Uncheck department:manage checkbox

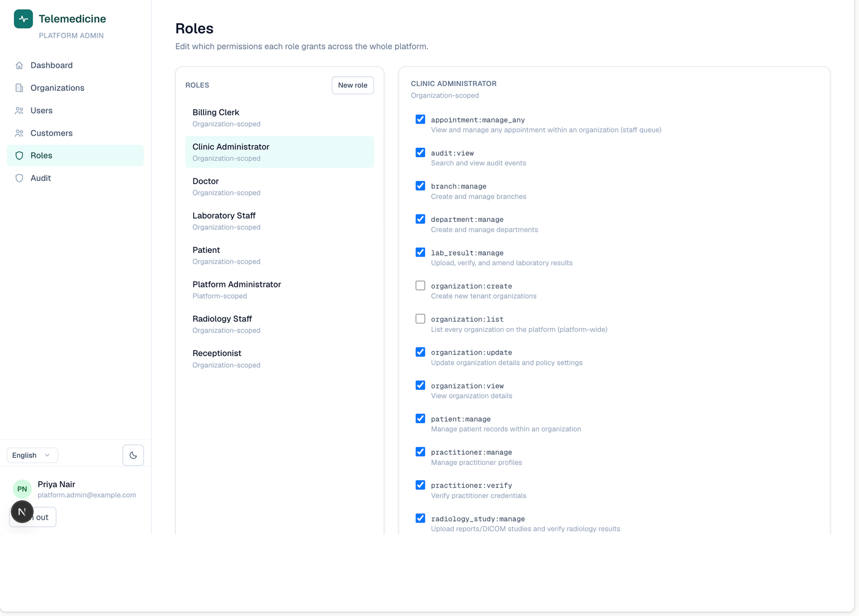click(420, 219)
